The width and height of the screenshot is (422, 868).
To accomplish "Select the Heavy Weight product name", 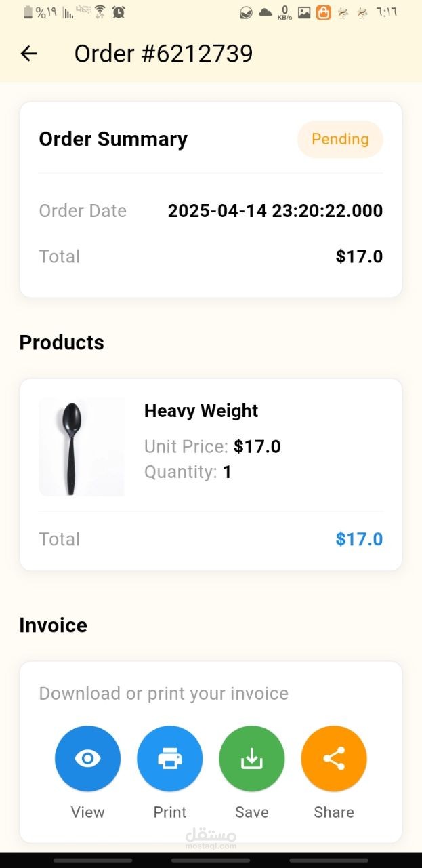I will coord(201,411).
